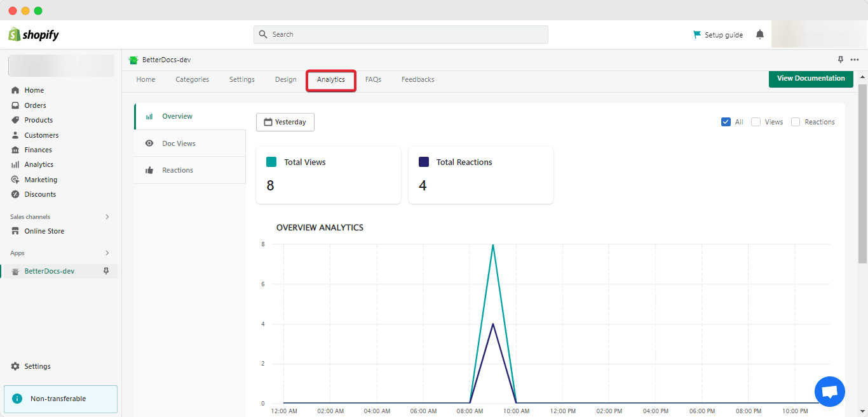868x417 pixels.
Task: Open Online Store sales channel
Action: click(x=44, y=231)
